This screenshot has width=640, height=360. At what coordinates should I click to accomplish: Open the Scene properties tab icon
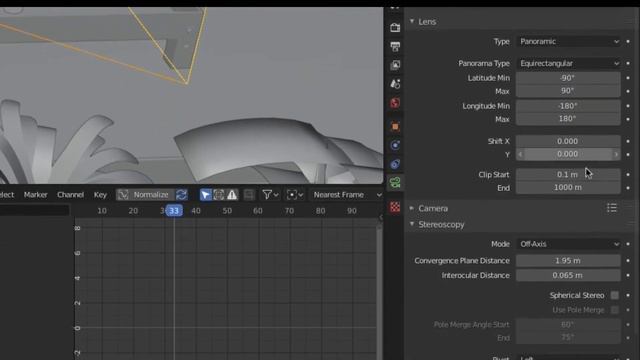[395, 84]
